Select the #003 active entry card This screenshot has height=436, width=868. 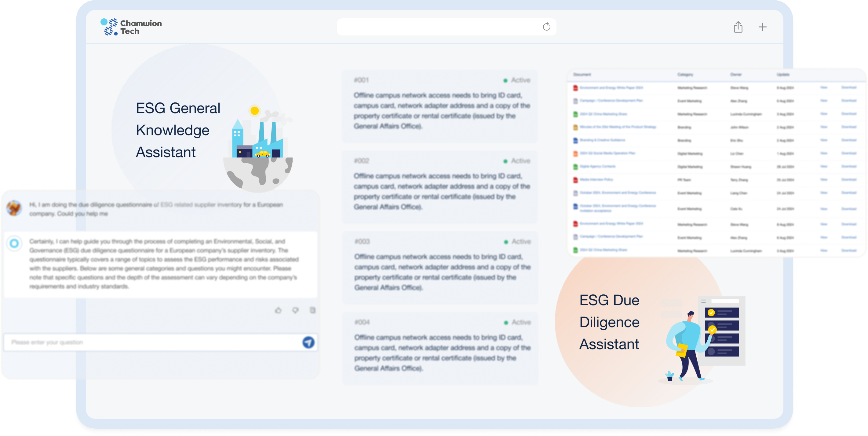coord(440,268)
